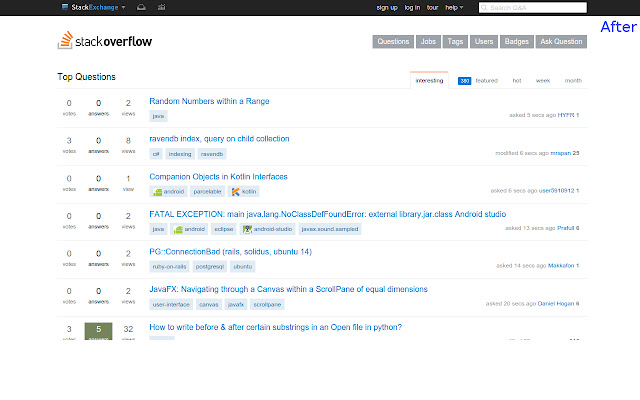The height and width of the screenshot is (400, 640).
Task: Click the Ask Question button
Action: click(x=561, y=42)
